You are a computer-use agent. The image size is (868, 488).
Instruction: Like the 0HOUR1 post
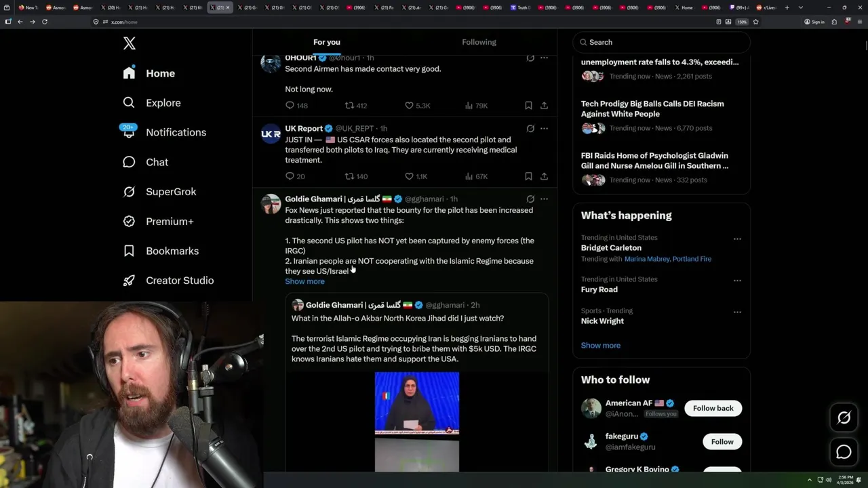417,106
